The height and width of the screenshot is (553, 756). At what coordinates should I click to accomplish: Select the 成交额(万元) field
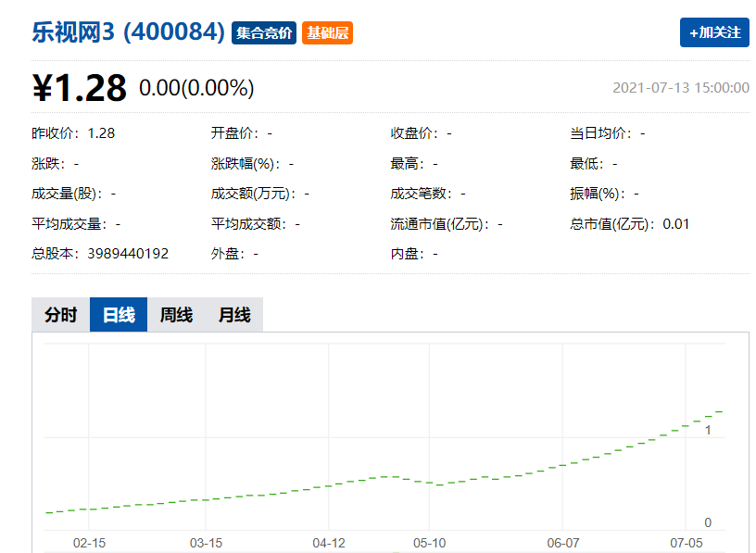click(x=259, y=194)
